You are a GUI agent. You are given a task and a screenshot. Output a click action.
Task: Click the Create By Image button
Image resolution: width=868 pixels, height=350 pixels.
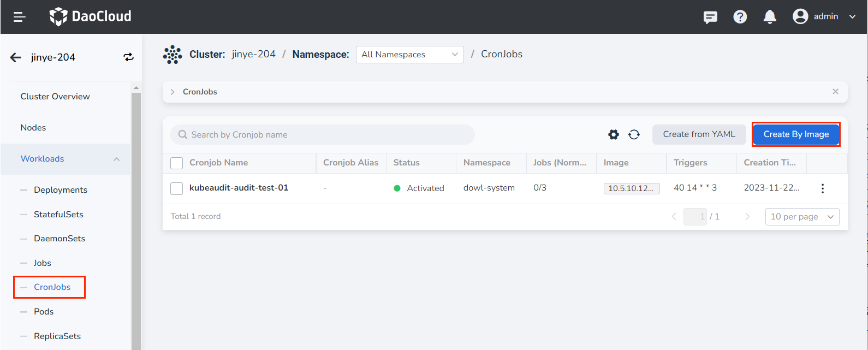[796, 134]
